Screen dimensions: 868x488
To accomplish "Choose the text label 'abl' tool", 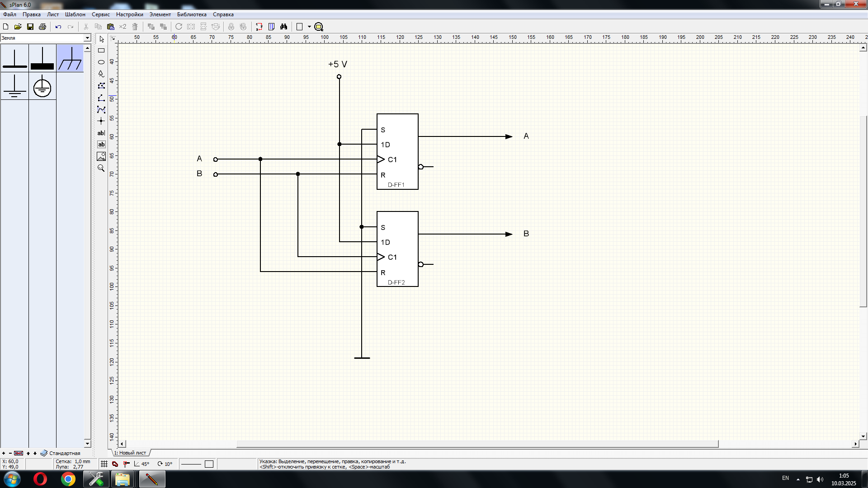I will point(101,133).
